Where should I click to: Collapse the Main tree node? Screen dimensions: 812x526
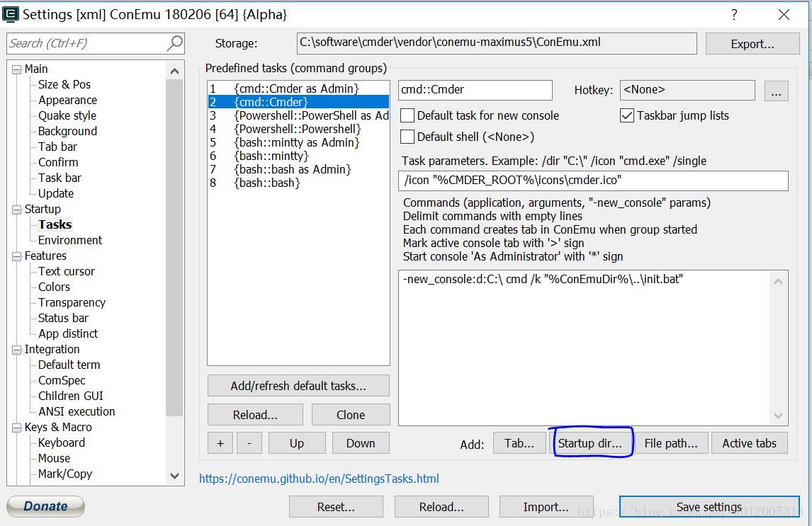click(x=17, y=69)
